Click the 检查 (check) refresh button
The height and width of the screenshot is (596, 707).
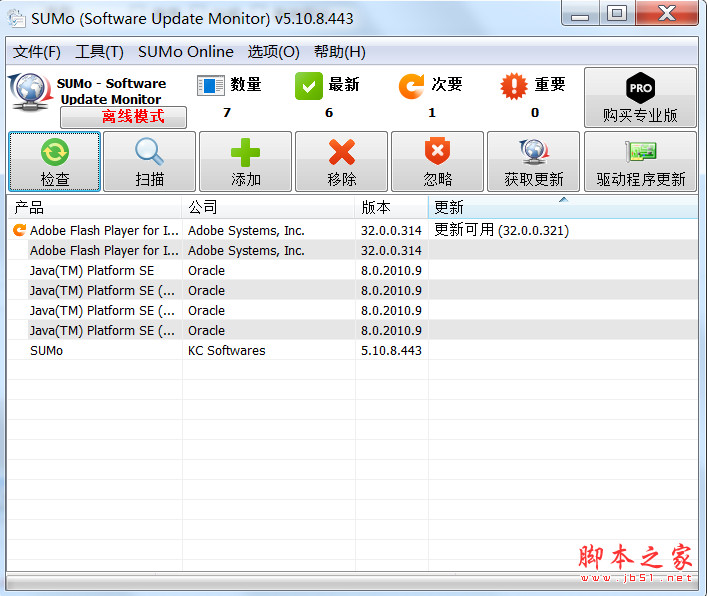54,161
